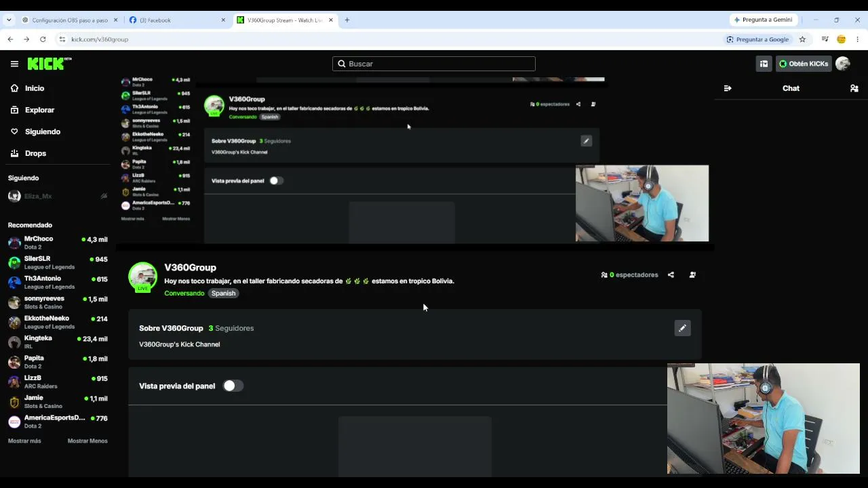
Task: Open the user avatar menu in Kick header
Action: coord(843,64)
